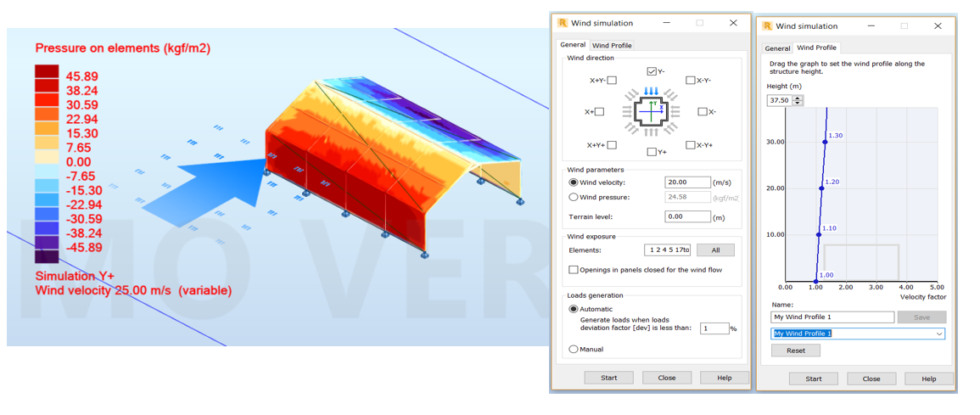Tick the X-Y- wind direction checkbox
This screenshot has width=980, height=415.
(x=690, y=80)
